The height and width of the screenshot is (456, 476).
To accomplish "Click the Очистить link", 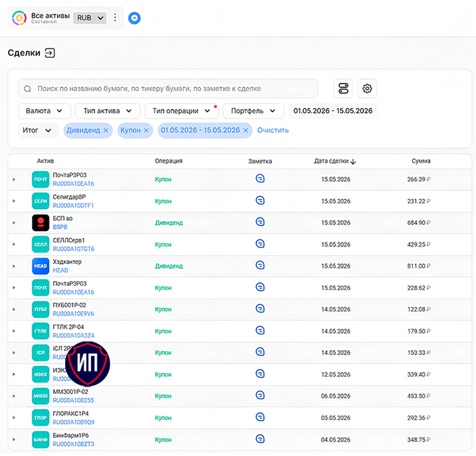I will (x=273, y=130).
